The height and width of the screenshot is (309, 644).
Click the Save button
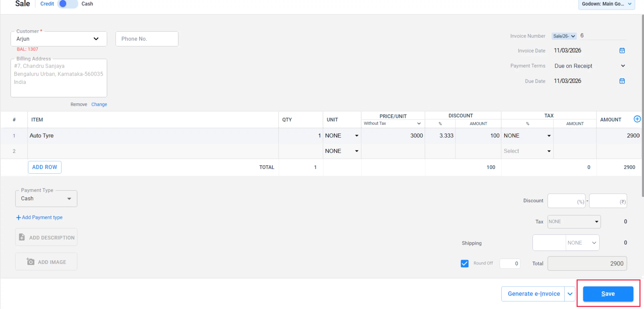[608, 293]
